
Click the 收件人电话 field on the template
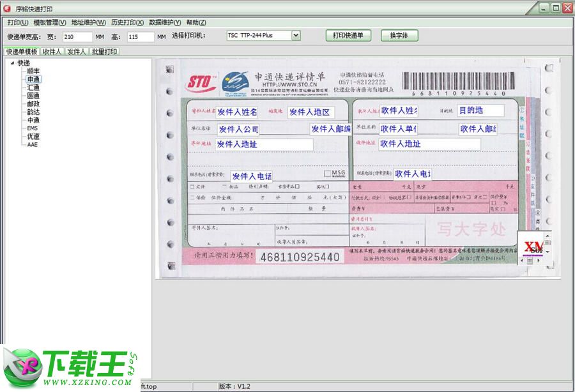pos(413,174)
